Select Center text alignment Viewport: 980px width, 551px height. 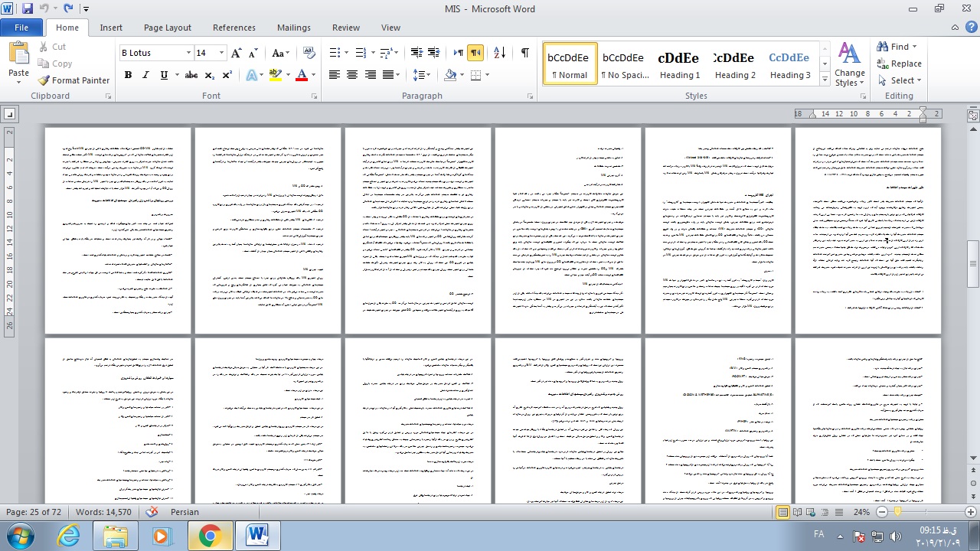point(352,75)
